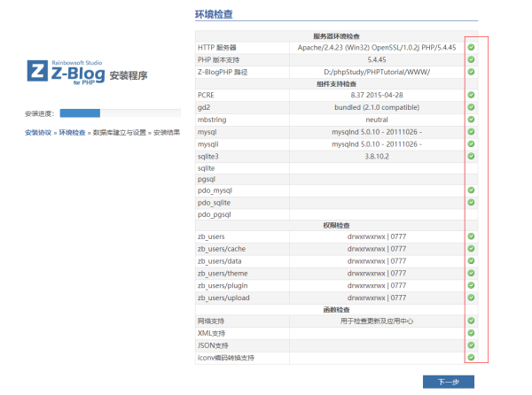Click the green check icon for HTTP 服务器
The height and width of the screenshot is (395, 532).
(471, 47)
